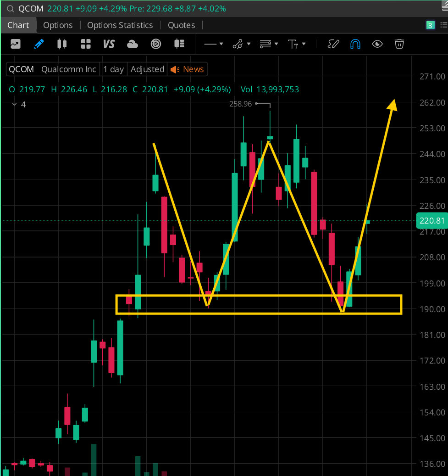Change the 1 day timeframe selector
The height and width of the screenshot is (476, 448).
pos(113,69)
